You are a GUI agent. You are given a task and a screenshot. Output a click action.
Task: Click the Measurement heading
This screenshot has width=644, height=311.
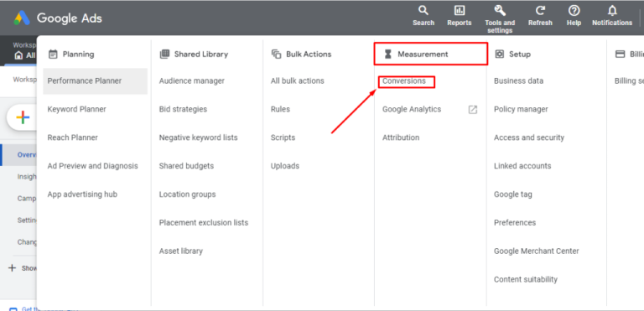tap(423, 54)
